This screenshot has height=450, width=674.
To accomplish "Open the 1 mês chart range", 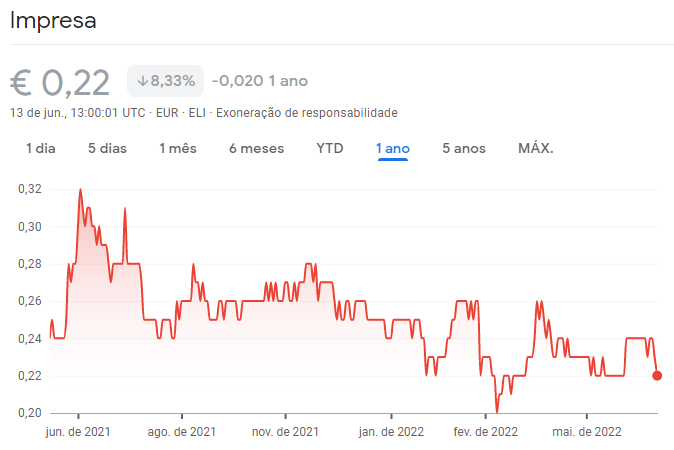I will click(x=178, y=148).
